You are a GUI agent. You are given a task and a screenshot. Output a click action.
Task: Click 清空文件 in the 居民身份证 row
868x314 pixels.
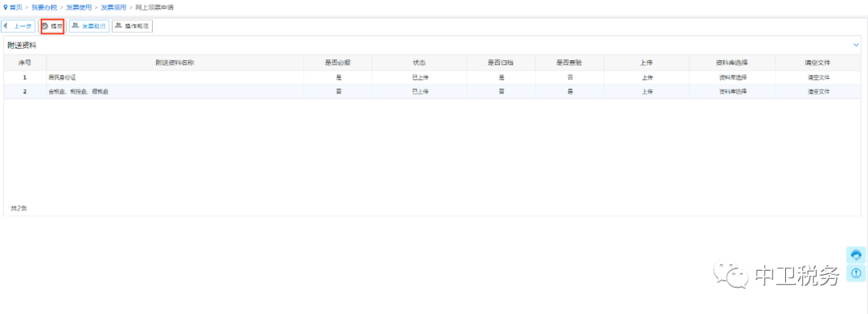point(818,77)
